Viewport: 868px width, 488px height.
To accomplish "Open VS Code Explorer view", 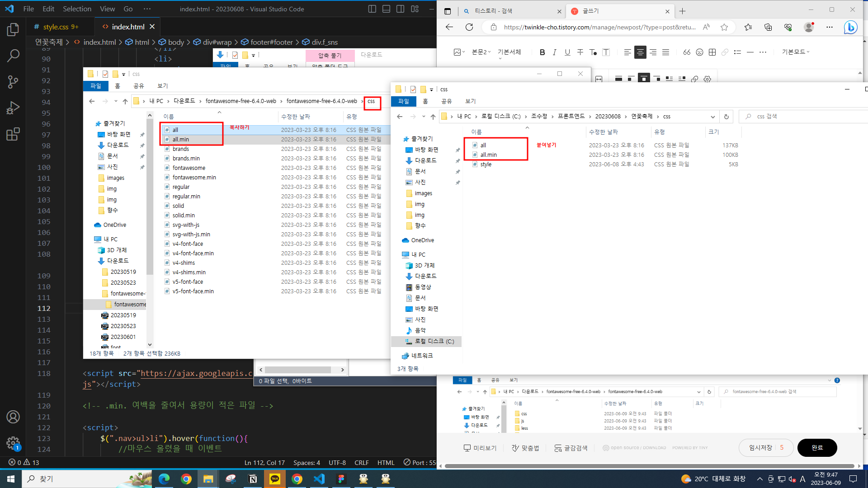I will [13, 30].
